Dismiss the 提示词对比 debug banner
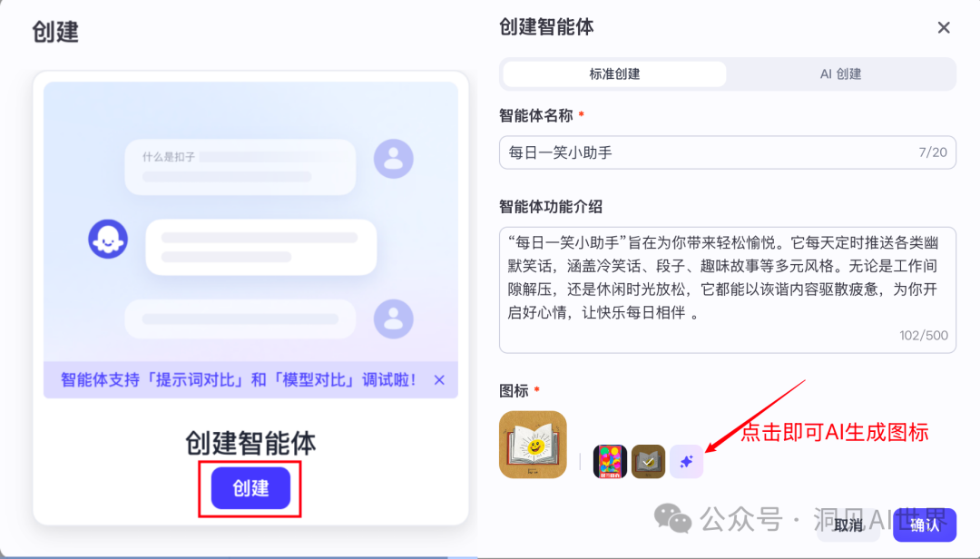 pyautogui.click(x=439, y=380)
